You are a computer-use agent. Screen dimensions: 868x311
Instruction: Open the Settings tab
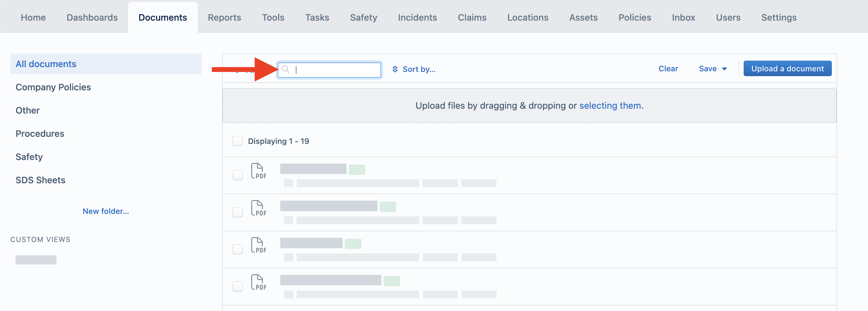(779, 17)
